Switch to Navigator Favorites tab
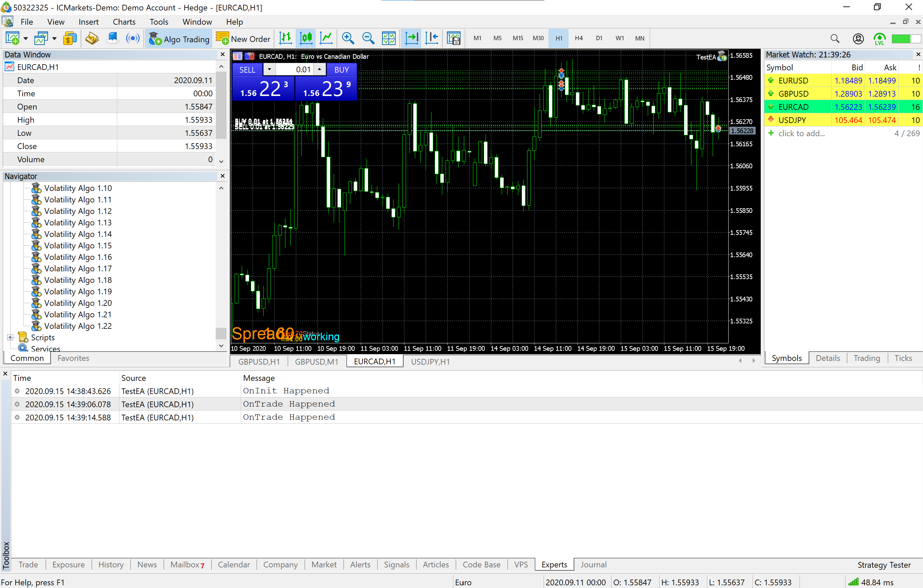The image size is (923, 588). pyautogui.click(x=73, y=358)
